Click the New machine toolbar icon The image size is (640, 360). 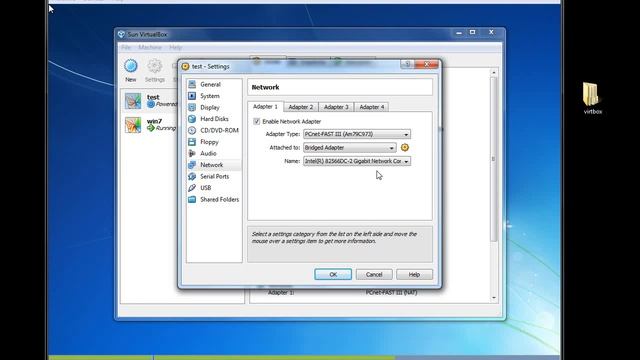pyautogui.click(x=131, y=66)
